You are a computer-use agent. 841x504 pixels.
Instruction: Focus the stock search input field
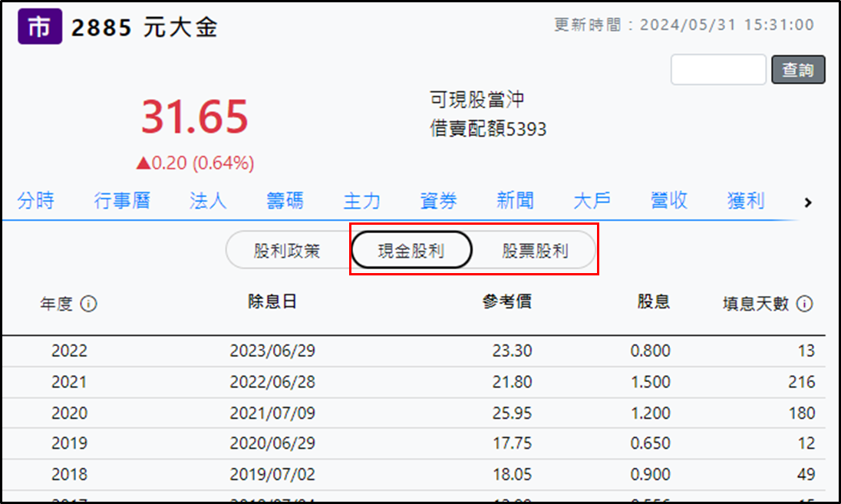(x=718, y=70)
